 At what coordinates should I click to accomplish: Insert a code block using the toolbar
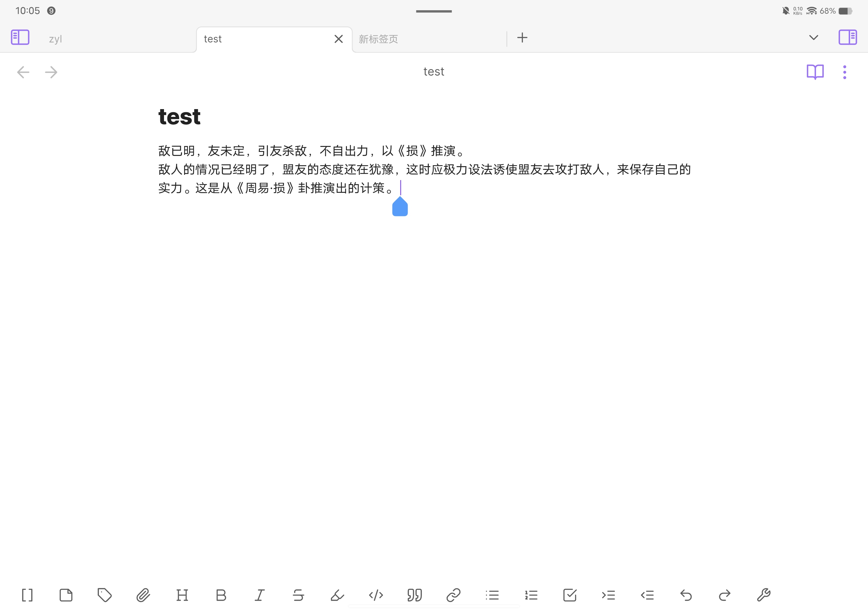point(376,595)
